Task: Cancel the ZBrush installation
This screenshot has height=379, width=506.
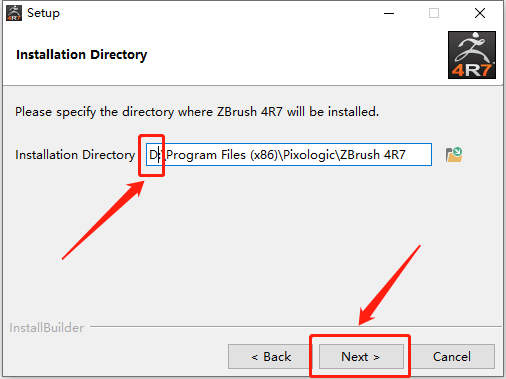Action: coord(452,357)
